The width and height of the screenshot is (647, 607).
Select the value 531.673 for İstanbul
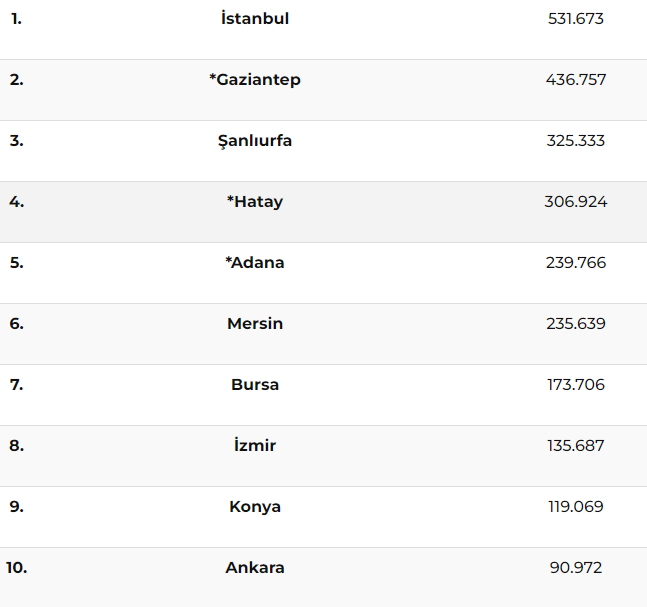pyautogui.click(x=576, y=19)
